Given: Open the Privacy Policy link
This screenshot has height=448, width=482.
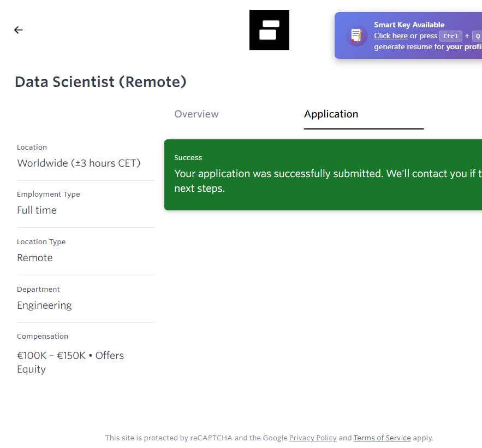Looking at the screenshot, I should tap(313, 438).
